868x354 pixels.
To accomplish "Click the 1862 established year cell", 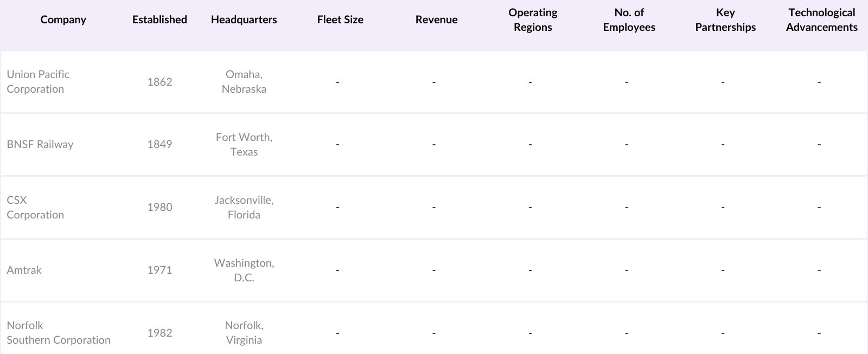I will click(x=159, y=82).
